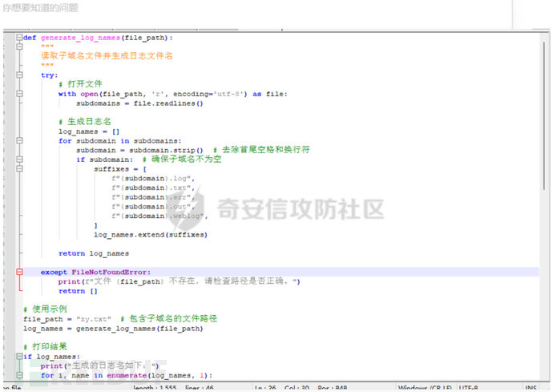Collapse the 'if subdomain:' block fold
This screenshot has height=392, width=553.
[19, 160]
